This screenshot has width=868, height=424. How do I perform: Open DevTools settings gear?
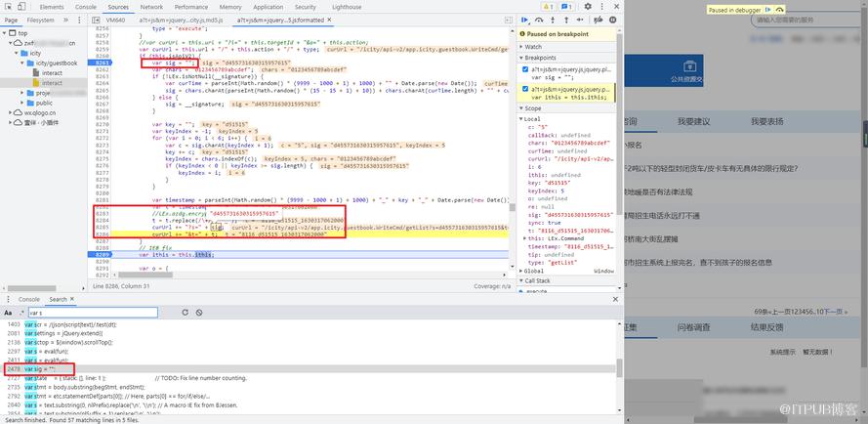(588, 7)
